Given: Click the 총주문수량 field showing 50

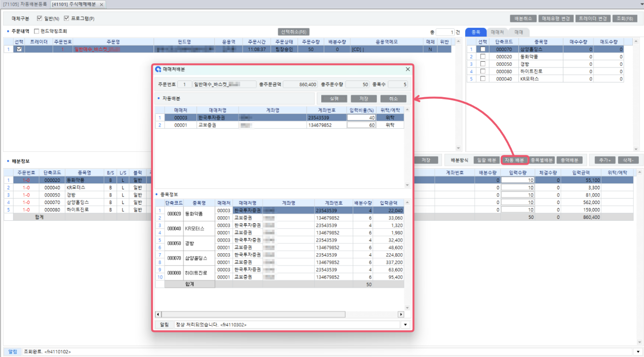Looking at the screenshot, I should (x=356, y=84).
